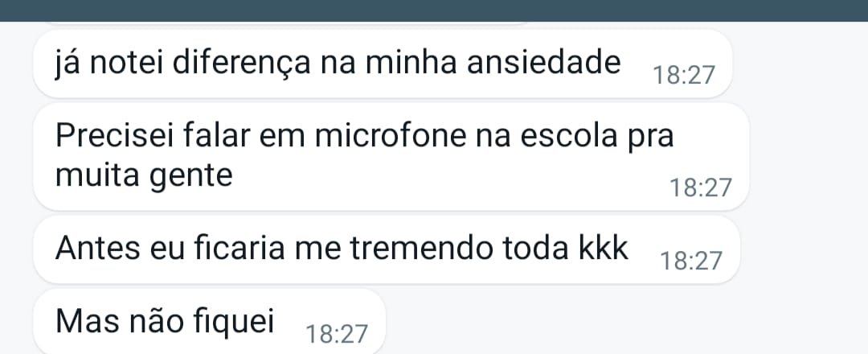Click the dark header bar at top

tap(434, 10)
